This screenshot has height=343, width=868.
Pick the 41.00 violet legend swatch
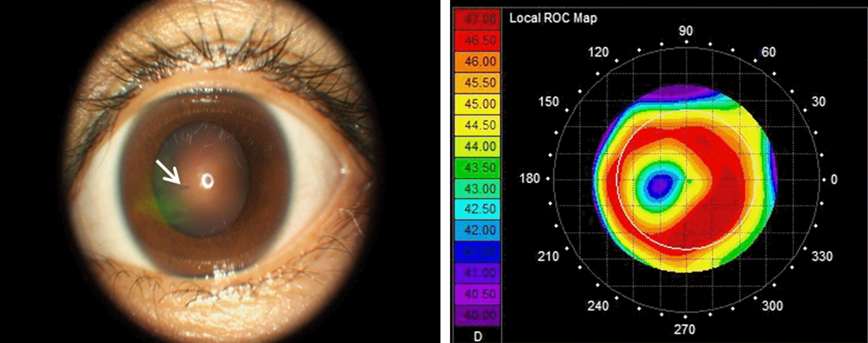point(478,273)
